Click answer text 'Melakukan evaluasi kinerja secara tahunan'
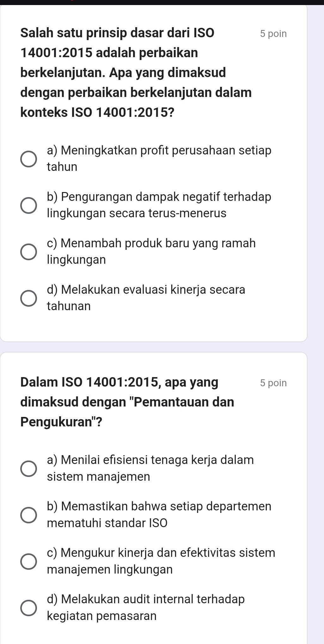This screenshot has height=644, width=324. coord(146,298)
